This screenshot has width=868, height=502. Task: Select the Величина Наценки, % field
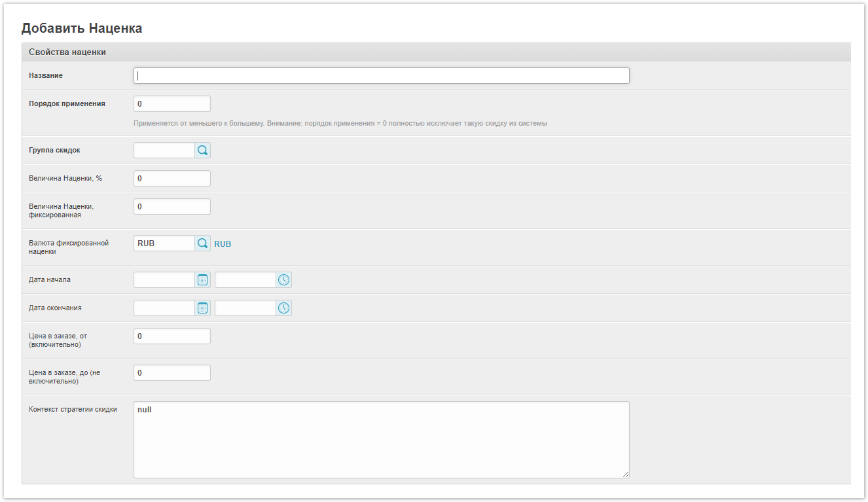pyautogui.click(x=172, y=179)
